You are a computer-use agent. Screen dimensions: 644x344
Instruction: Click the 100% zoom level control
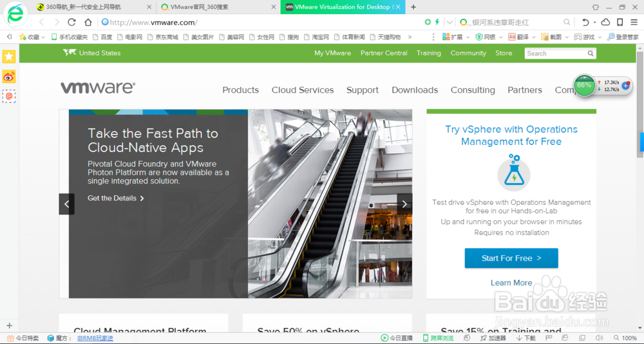pos(625,338)
